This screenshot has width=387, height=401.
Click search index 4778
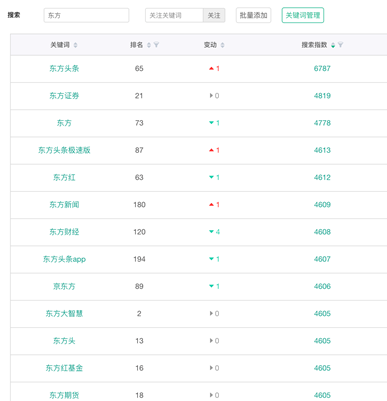click(x=322, y=123)
